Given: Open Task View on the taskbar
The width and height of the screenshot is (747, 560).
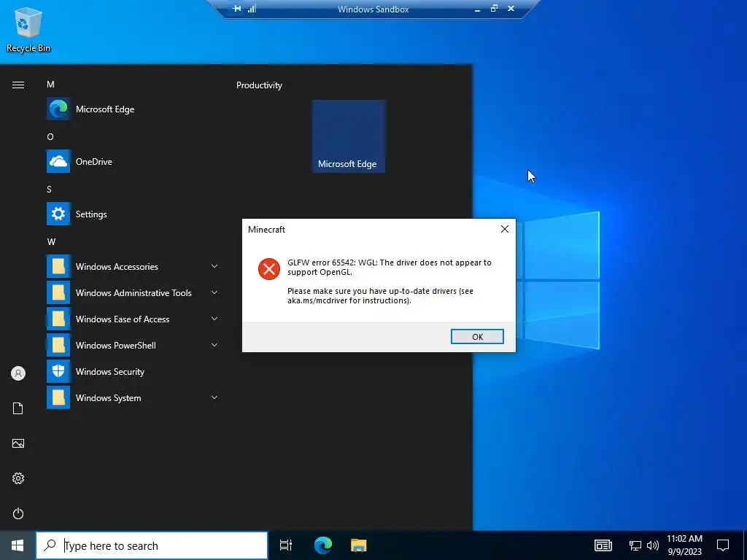Looking at the screenshot, I should coord(286,545).
